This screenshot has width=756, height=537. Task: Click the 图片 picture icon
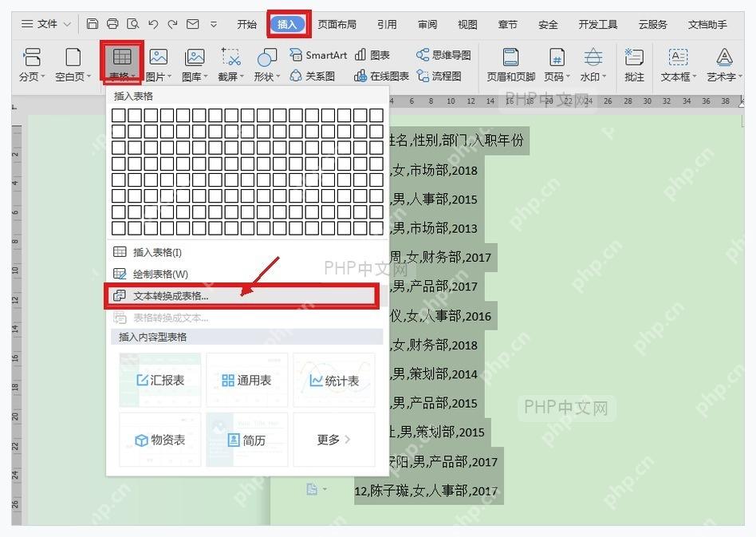tap(158, 57)
